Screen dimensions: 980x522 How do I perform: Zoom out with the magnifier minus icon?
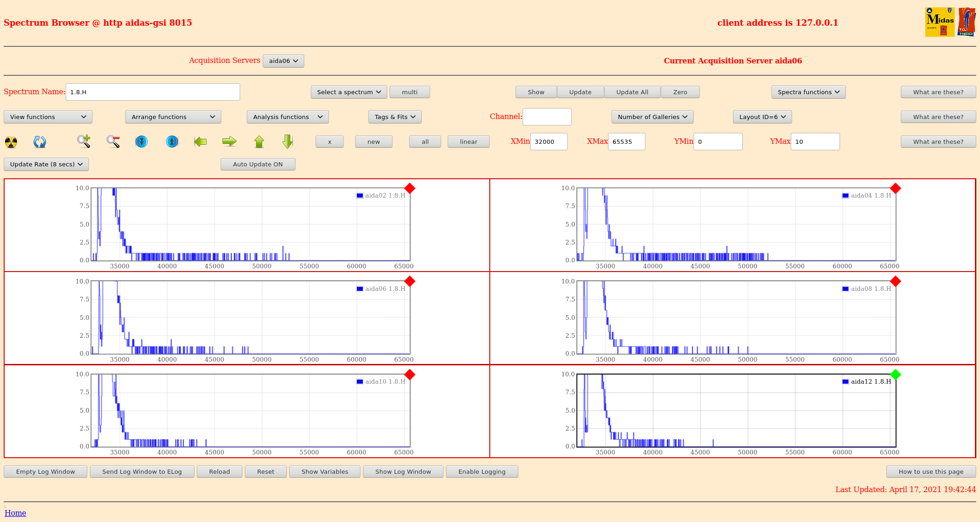point(113,142)
